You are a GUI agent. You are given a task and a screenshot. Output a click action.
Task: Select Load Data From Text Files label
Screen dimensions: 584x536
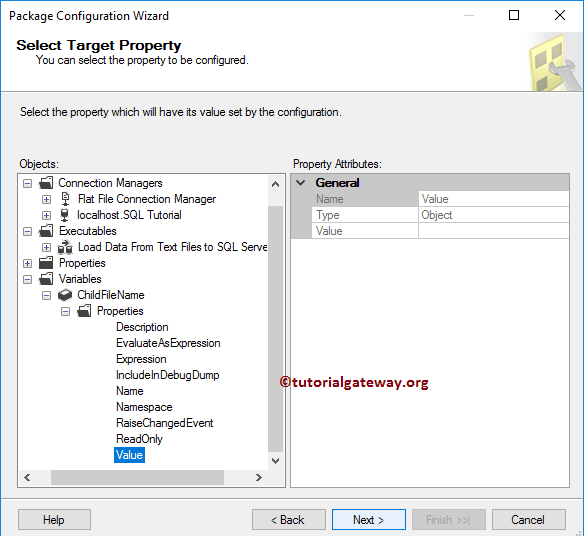(172, 247)
